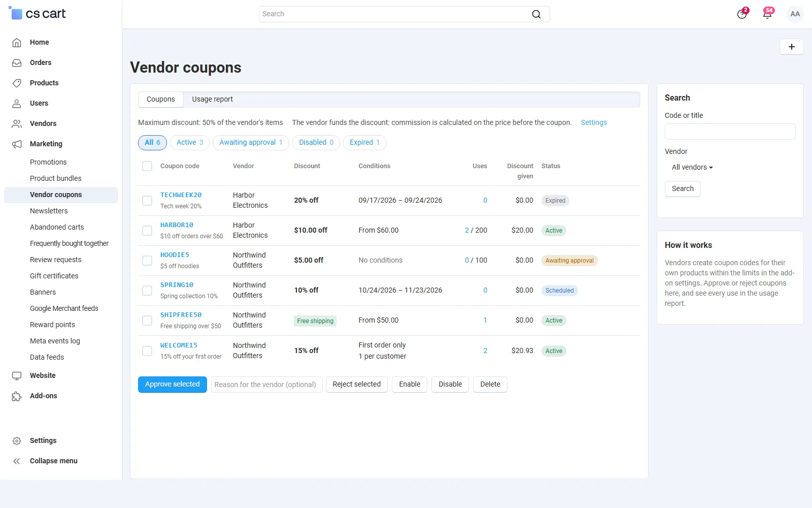Filter by Disabled coupons
This screenshot has width=812, height=508.
point(316,142)
